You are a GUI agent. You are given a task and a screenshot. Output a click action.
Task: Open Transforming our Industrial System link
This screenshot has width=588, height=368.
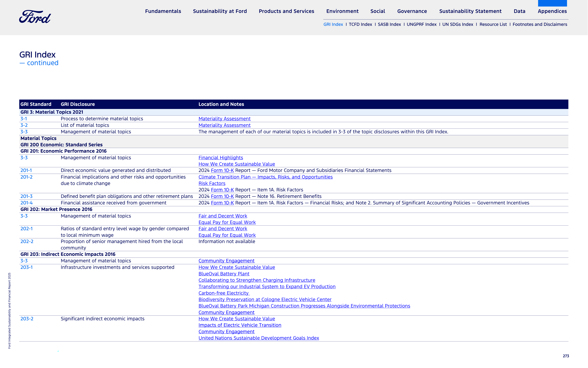click(267, 287)
